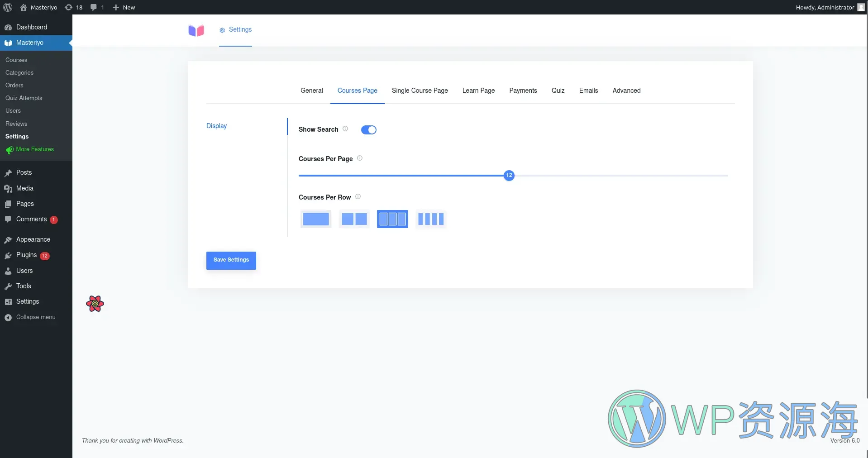Select four courses per row layout
Screen dimensions: 868x458
coord(431,219)
